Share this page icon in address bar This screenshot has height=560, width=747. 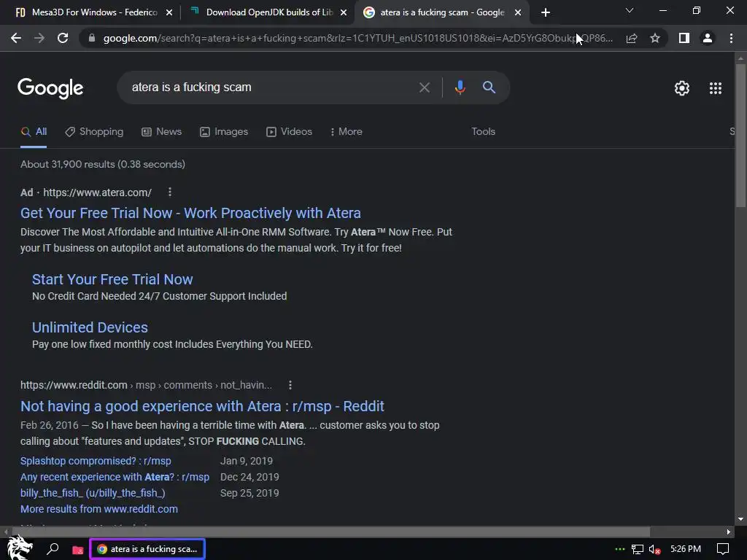(x=632, y=38)
